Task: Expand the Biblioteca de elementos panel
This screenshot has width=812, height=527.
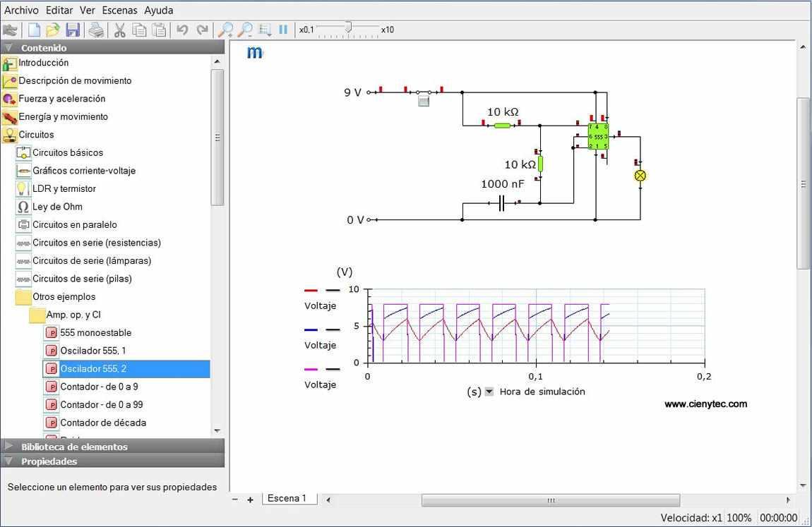Action: tap(8, 447)
